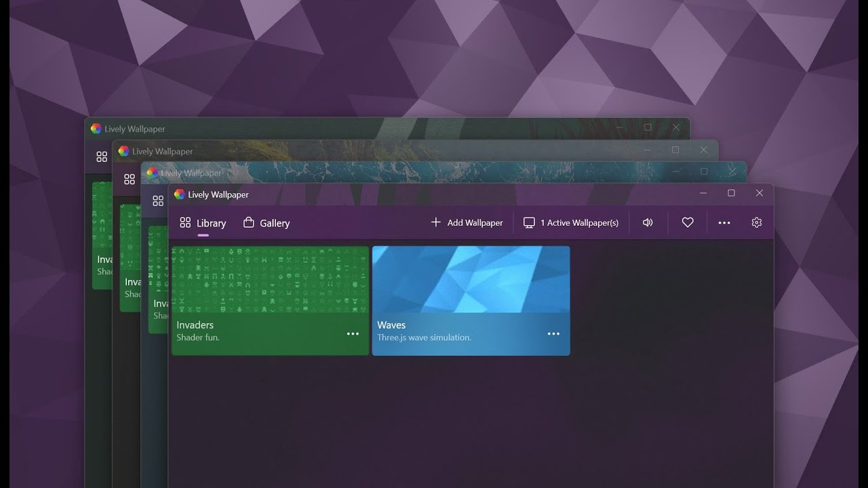Select the Waves wallpaper thumbnail
868x488 pixels.
click(x=471, y=279)
